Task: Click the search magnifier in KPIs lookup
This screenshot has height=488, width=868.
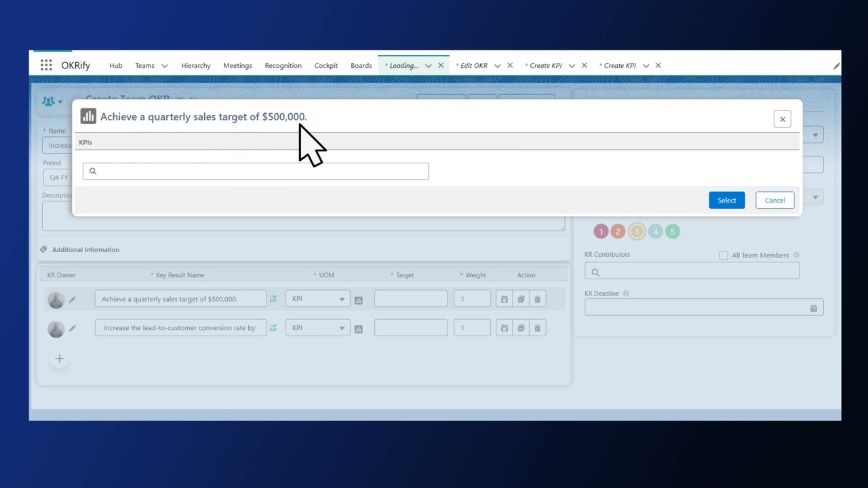Action: pyautogui.click(x=93, y=171)
